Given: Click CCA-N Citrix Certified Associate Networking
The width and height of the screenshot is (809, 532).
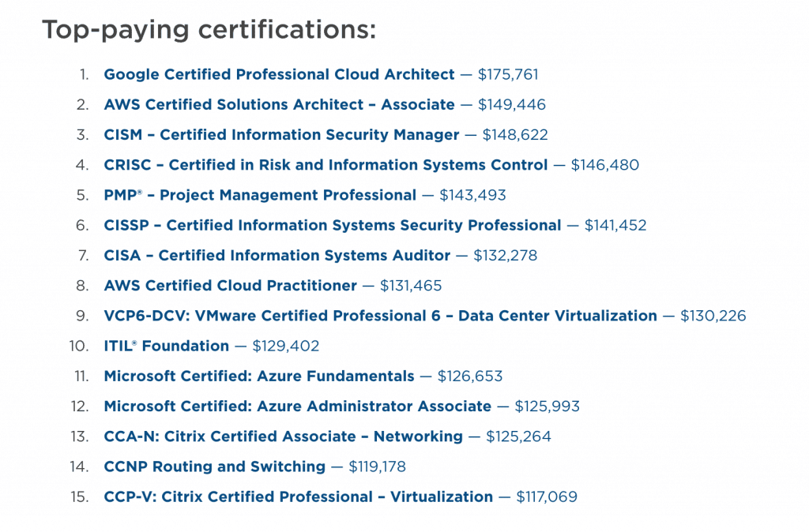Looking at the screenshot, I should coord(284,436).
